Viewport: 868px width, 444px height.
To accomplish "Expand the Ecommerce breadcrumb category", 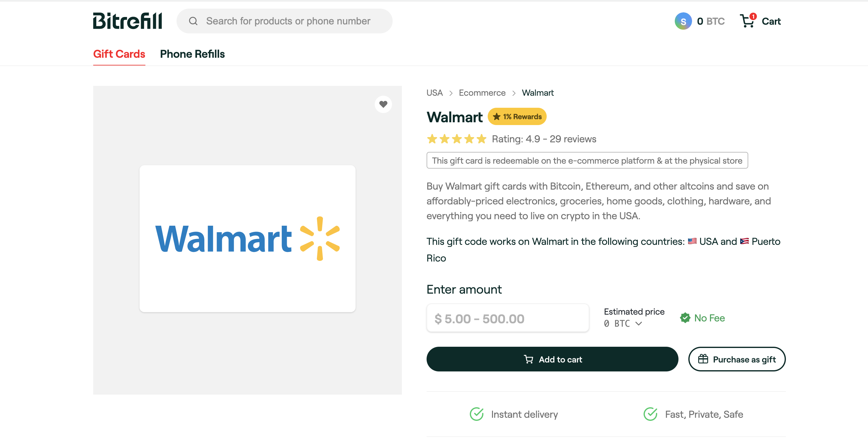I will [482, 93].
